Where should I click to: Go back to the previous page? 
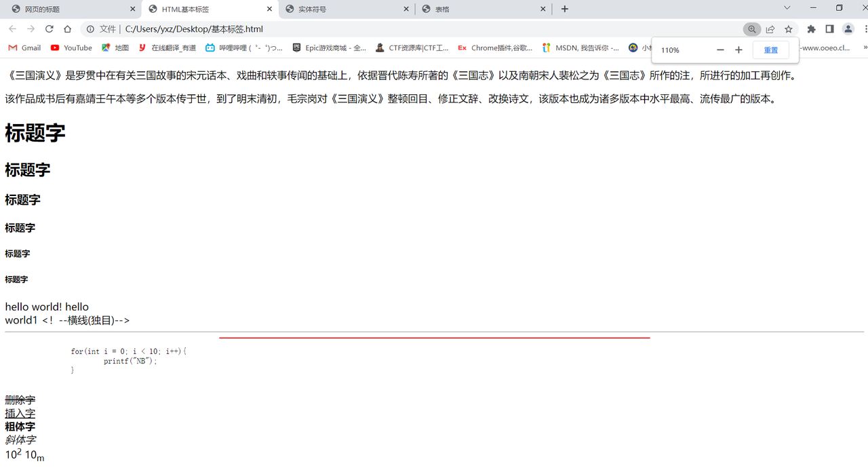(12, 29)
